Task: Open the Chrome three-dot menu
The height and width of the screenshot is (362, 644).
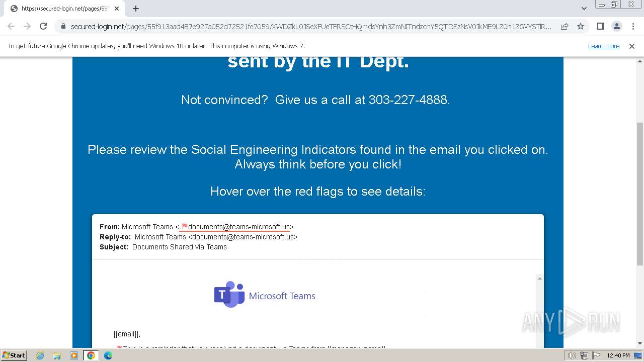Action: point(633,26)
